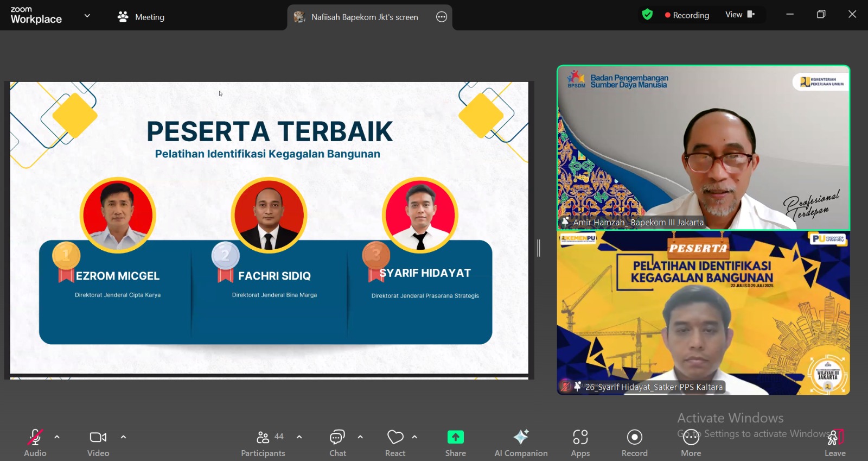Expand audio options caret
The width and height of the screenshot is (868, 461).
(x=57, y=437)
